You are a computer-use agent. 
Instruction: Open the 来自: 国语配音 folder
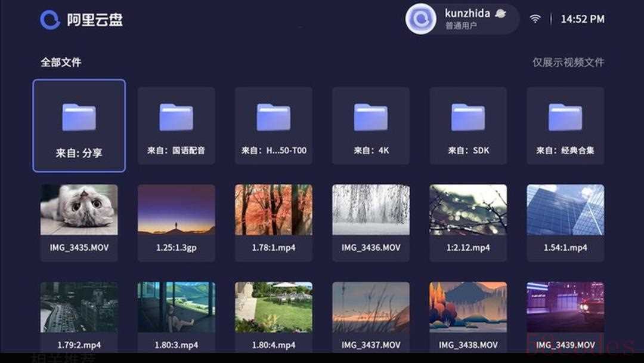(x=176, y=125)
